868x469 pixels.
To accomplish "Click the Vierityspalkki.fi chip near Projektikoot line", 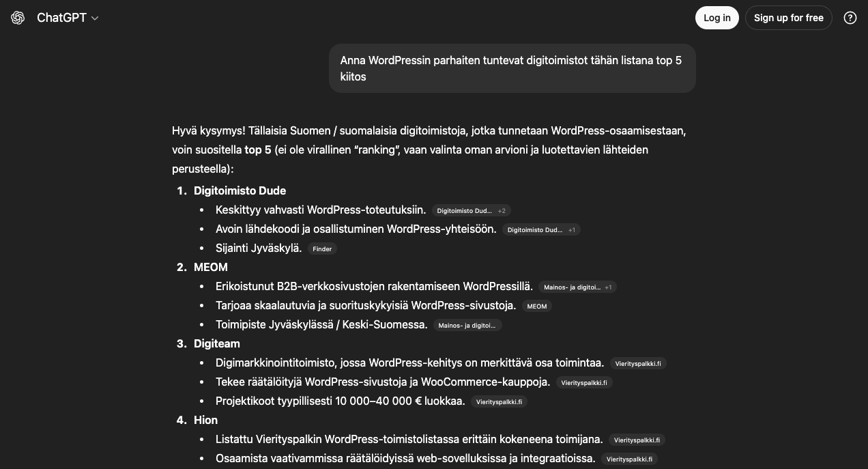I will coord(499,401).
